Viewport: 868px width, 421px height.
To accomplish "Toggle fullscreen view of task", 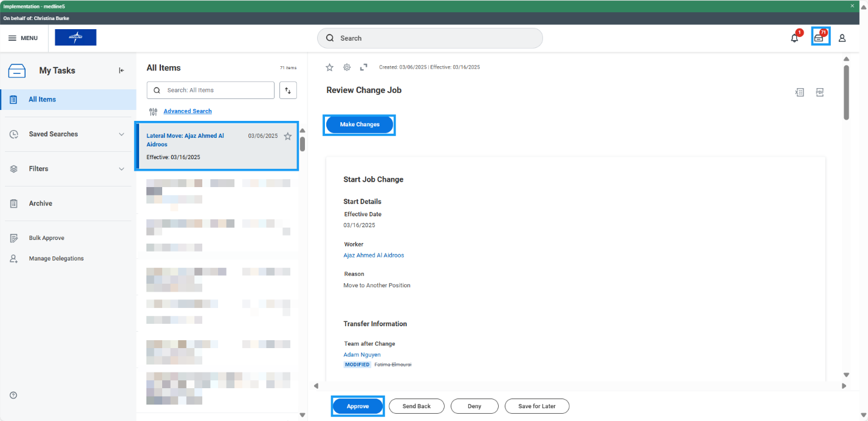I will tap(364, 67).
